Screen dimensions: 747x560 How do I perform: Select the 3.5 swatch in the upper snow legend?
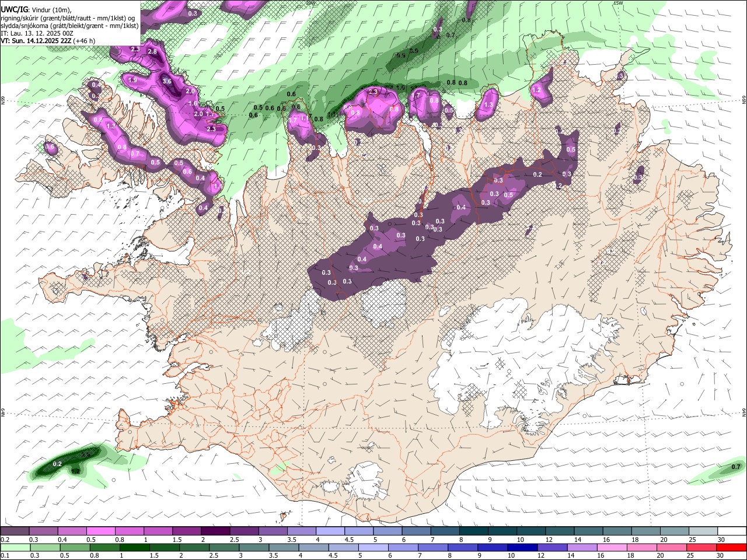click(301, 531)
